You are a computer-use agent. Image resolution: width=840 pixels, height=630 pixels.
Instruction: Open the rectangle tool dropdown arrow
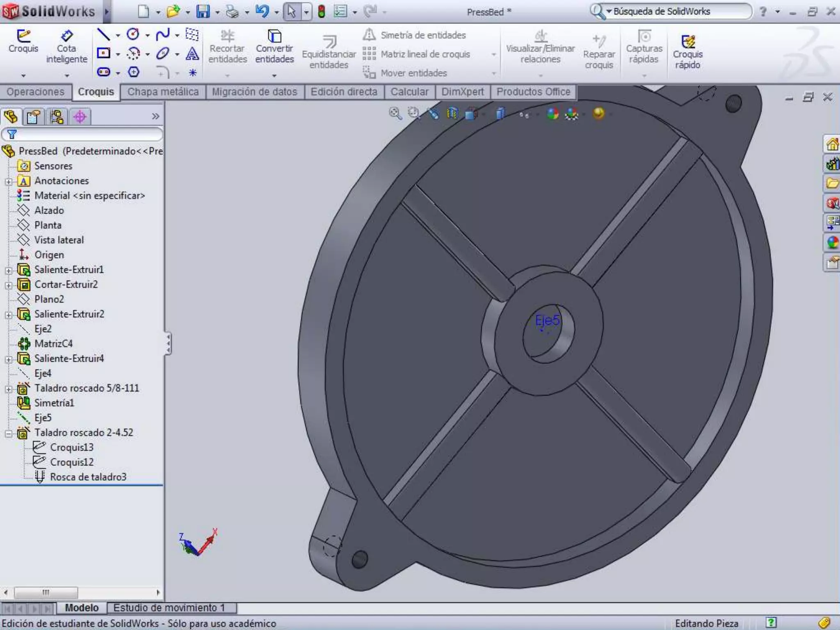118,54
